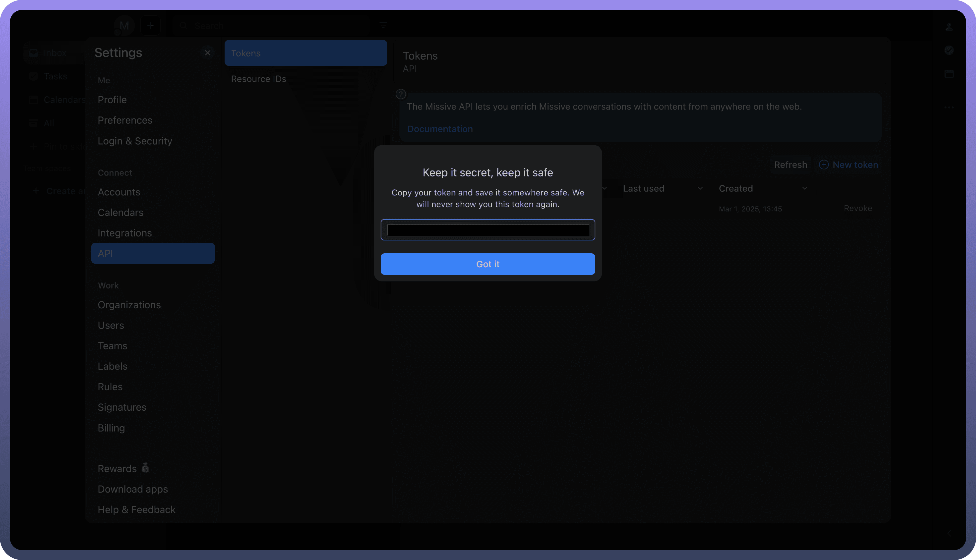
Task: Open the Resource IDs tab
Action: point(258,79)
